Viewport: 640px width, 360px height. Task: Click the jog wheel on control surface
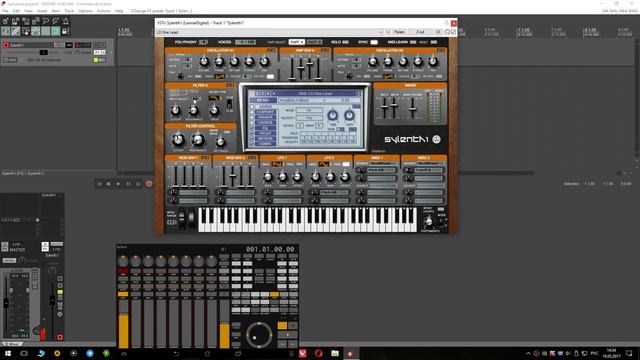point(259,335)
